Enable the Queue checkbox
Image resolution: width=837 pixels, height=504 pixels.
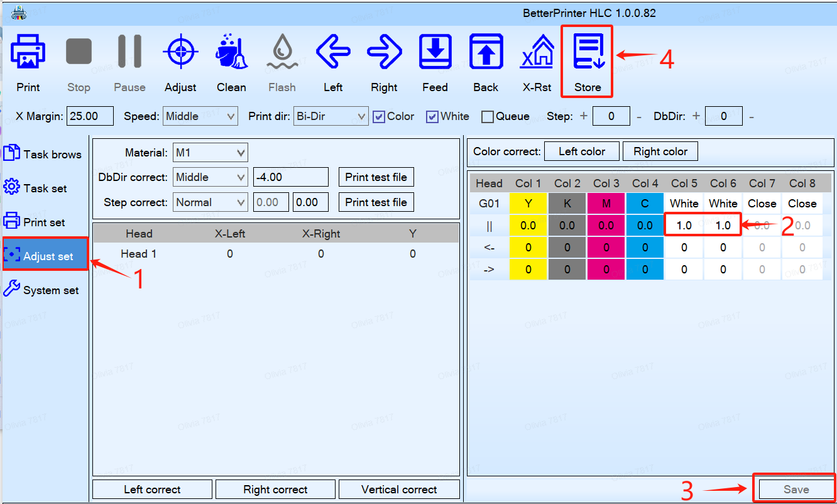pos(488,117)
